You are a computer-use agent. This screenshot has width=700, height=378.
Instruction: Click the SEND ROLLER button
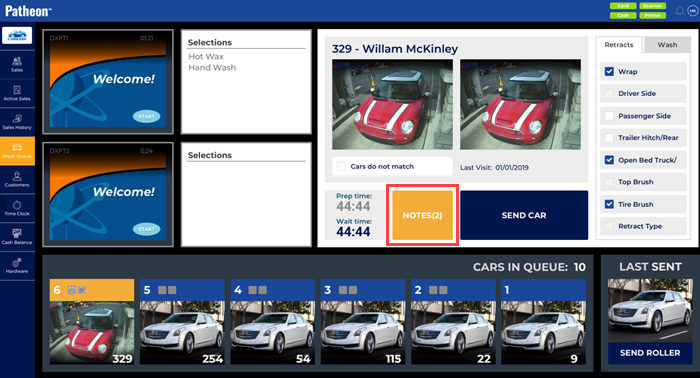(650, 353)
